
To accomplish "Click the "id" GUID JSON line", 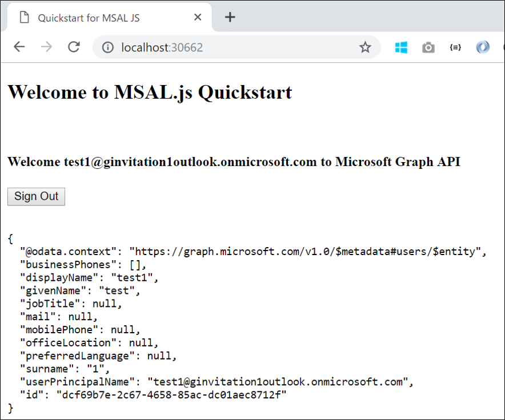I will (x=153, y=394).
